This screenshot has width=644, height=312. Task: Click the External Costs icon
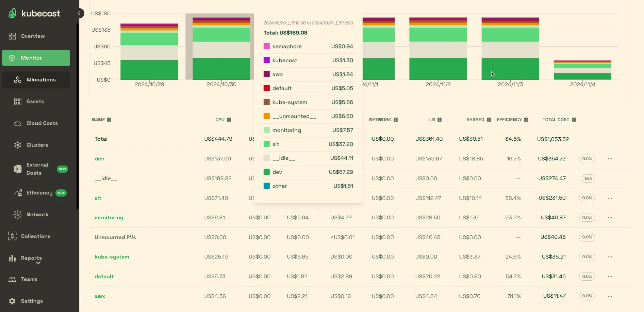coord(18,169)
